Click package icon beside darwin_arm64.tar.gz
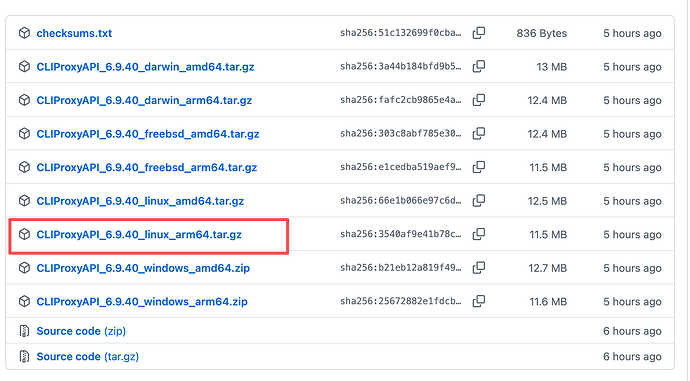Image resolution: width=690 pixels, height=381 pixels. pos(24,100)
